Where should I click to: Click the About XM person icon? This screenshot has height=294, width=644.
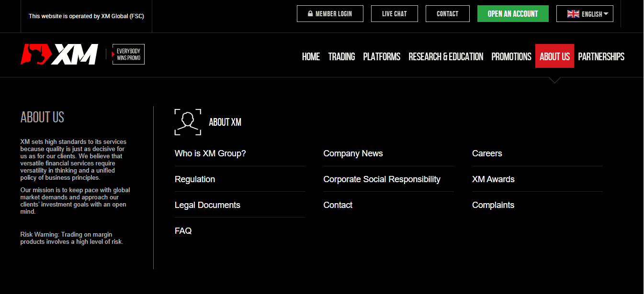click(x=188, y=122)
